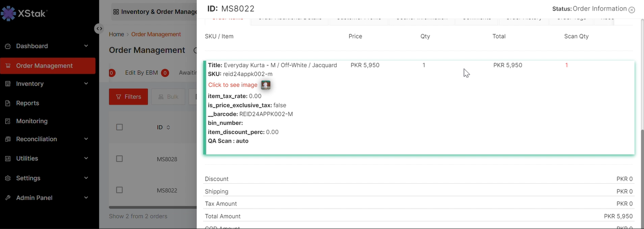Expand the Admin Panel chevron
The image size is (644, 229).
pyautogui.click(x=86, y=198)
